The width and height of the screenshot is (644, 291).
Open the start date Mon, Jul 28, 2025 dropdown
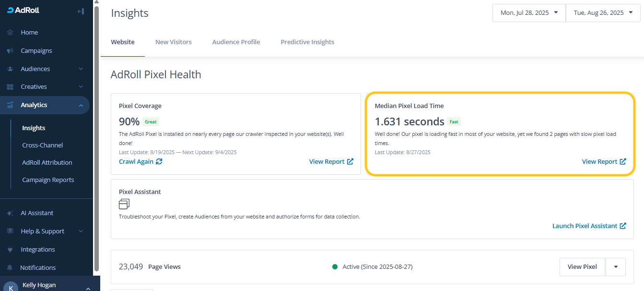point(529,13)
